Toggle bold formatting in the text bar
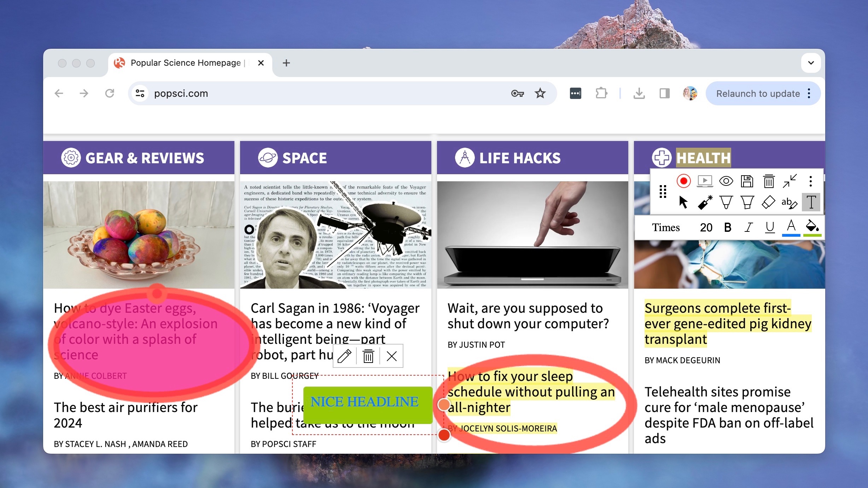The height and width of the screenshot is (488, 868). [728, 227]
